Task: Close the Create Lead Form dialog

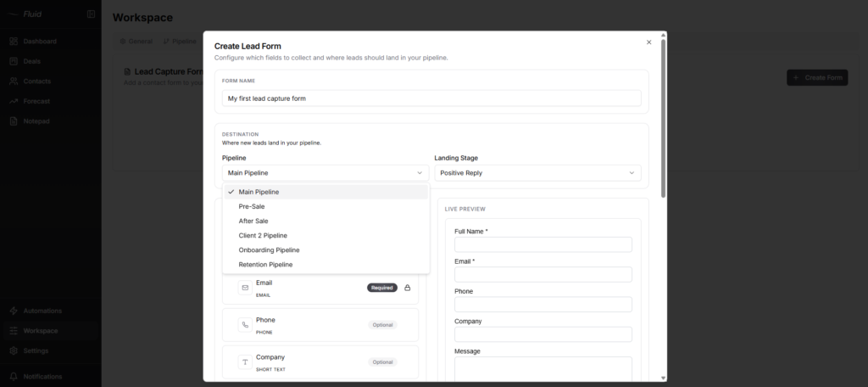Action: point(648,42)
